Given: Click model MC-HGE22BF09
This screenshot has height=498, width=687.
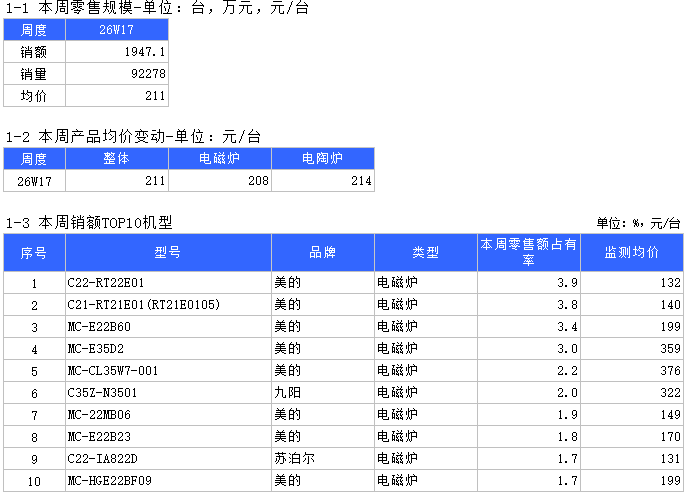Looking at the screenshot, I should 110,481.
